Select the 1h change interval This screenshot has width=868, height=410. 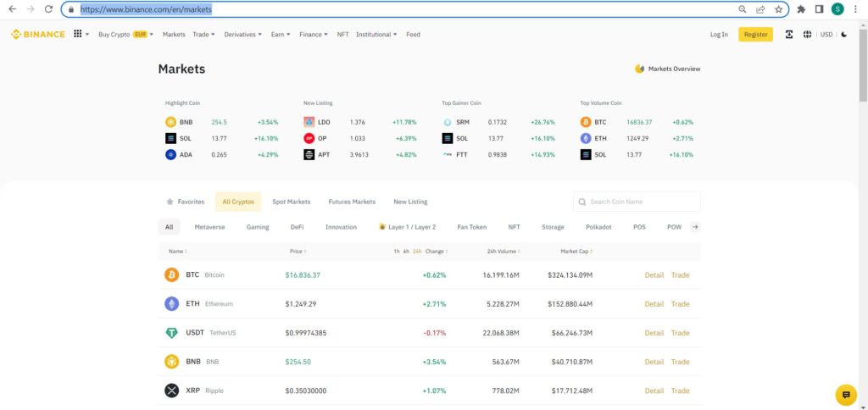pos(397,252)
